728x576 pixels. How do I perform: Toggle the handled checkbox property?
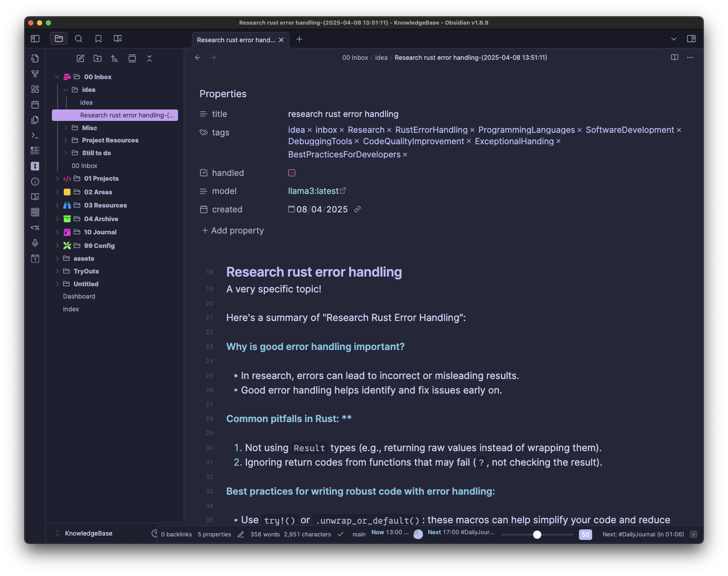pos(291,173)
